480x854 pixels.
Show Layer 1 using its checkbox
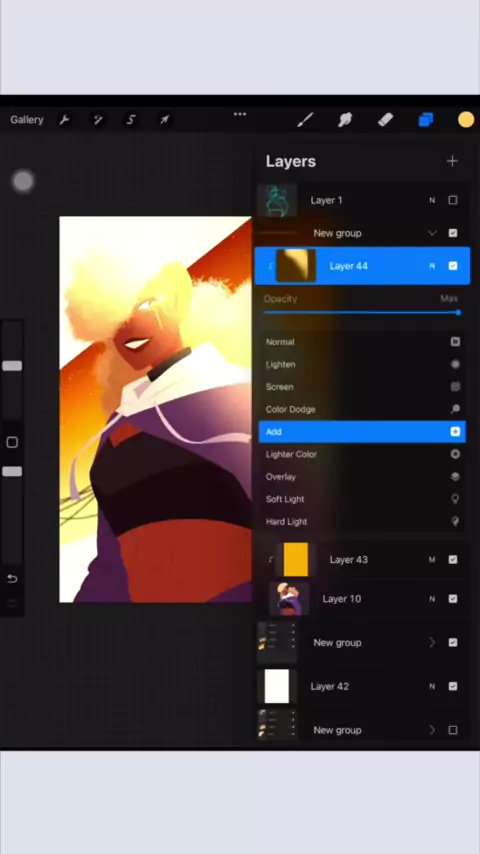(x=453, y=200)
